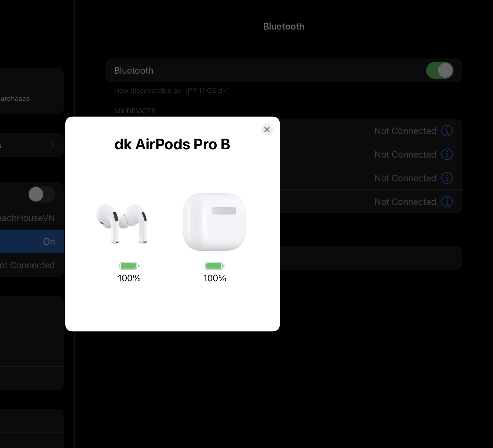Click the Bluetooth page title at the top

284,26
